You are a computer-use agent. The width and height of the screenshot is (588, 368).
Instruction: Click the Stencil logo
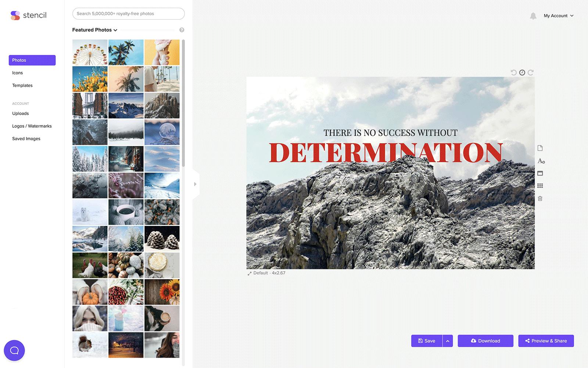(x=29, y=15)
